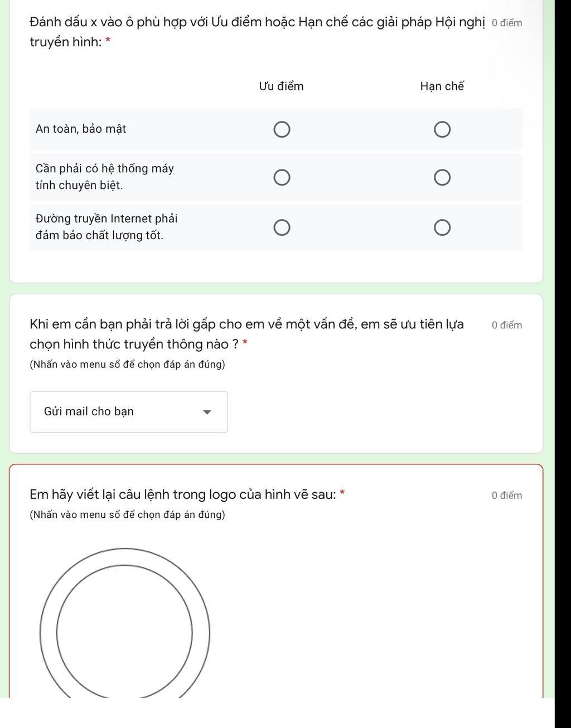Click '0 điểm' beside the truyền thông question
Screen dimensions: 571x728
tap(507, 326)
